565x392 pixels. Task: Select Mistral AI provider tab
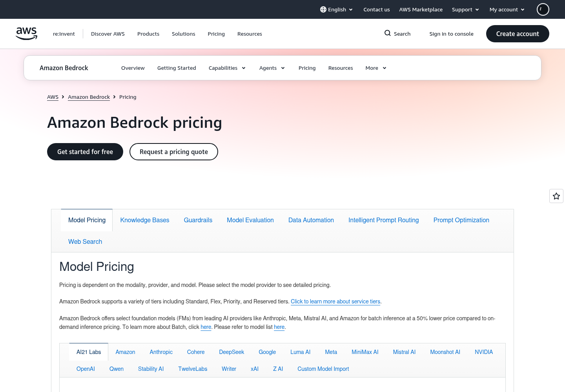point(404,352)
